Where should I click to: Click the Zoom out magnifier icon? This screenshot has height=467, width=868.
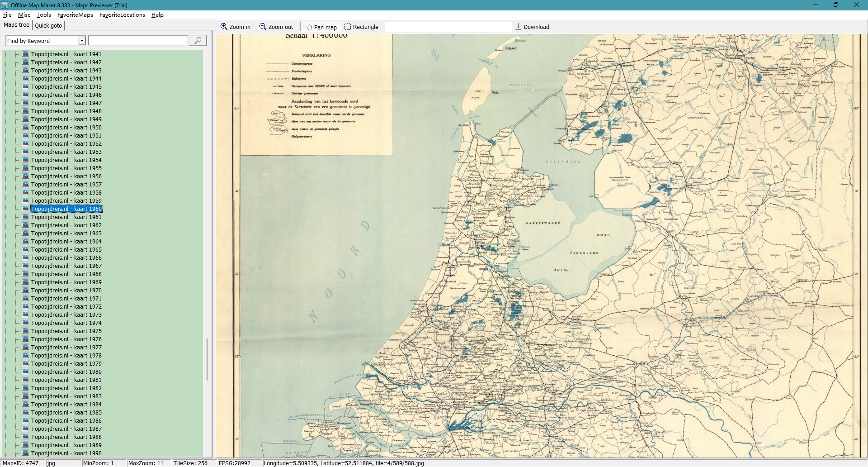tap(263, 27)
